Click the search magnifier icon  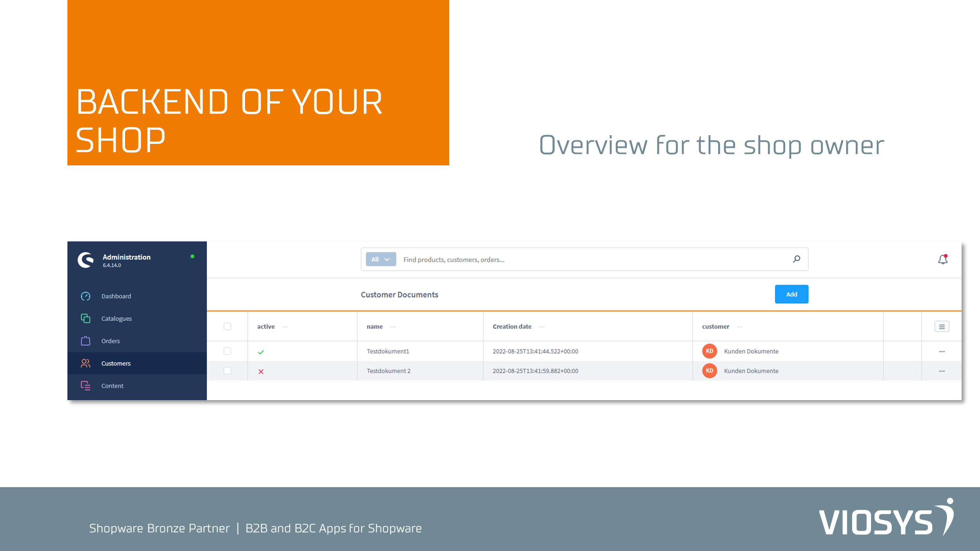pos(796,259)
